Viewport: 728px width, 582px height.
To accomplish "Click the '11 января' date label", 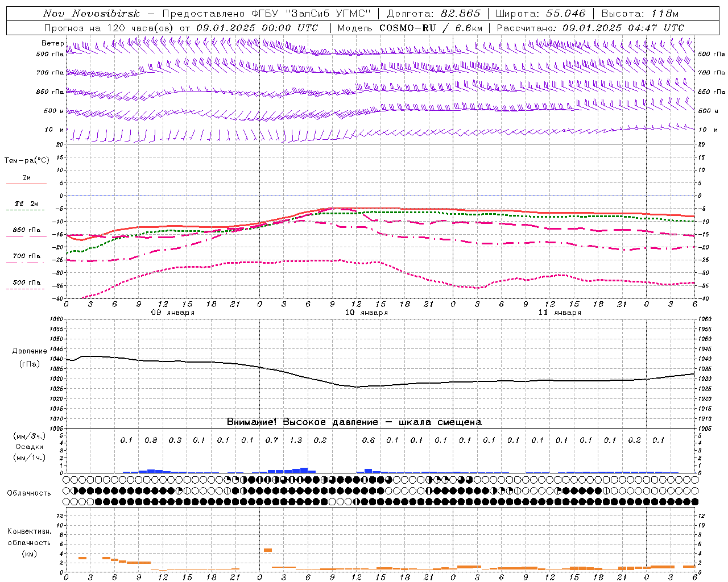I will pyautogui.click(x=560, y=313).
